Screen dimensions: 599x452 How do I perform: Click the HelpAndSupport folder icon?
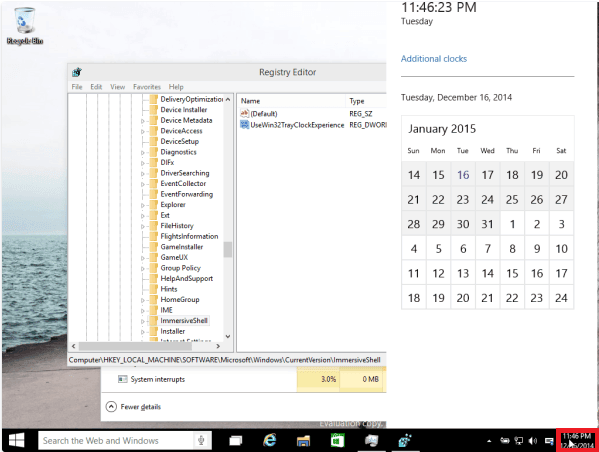[154, 279]
